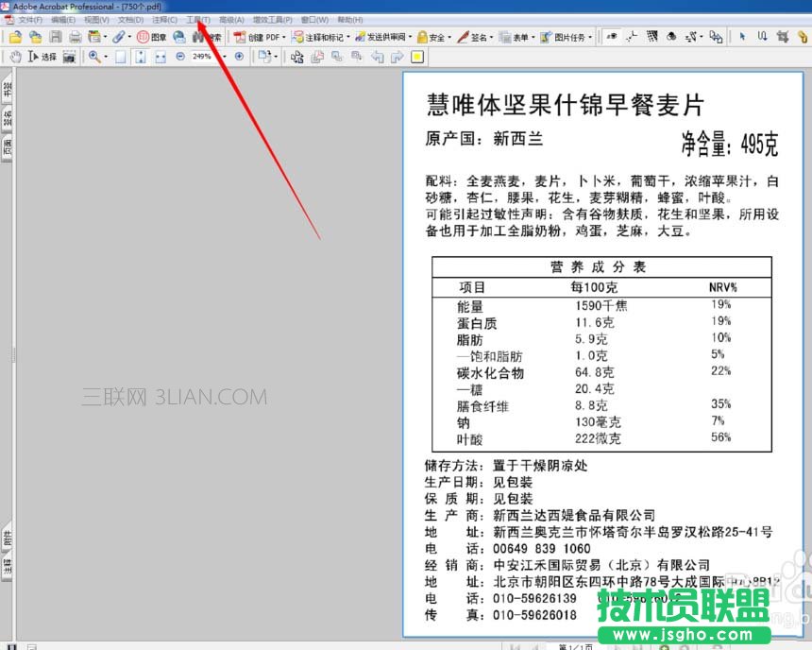Click the yellow highlight square icon

417,57
